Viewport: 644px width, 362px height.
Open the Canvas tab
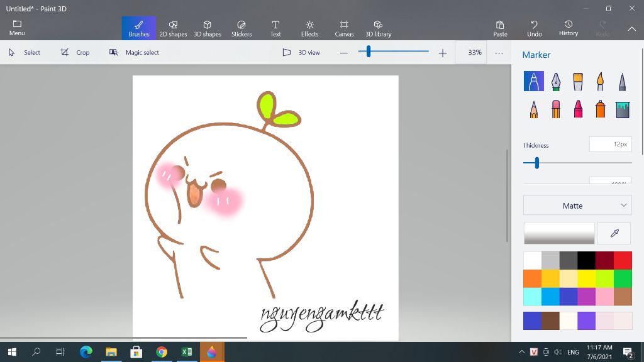(344, 28)
